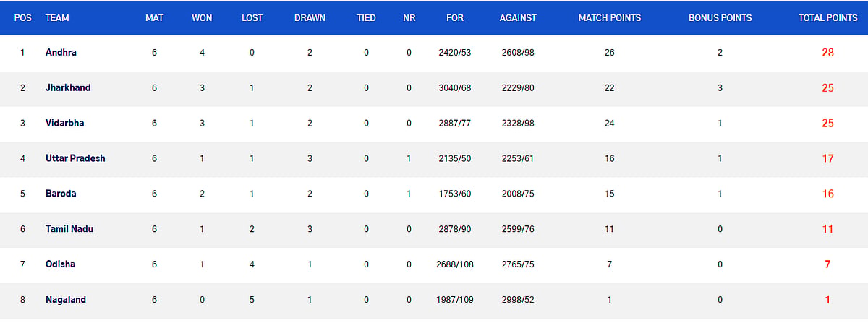Click the WON column header
The height and width of the screenshot is (323, 868).
[x=202, y=17]
